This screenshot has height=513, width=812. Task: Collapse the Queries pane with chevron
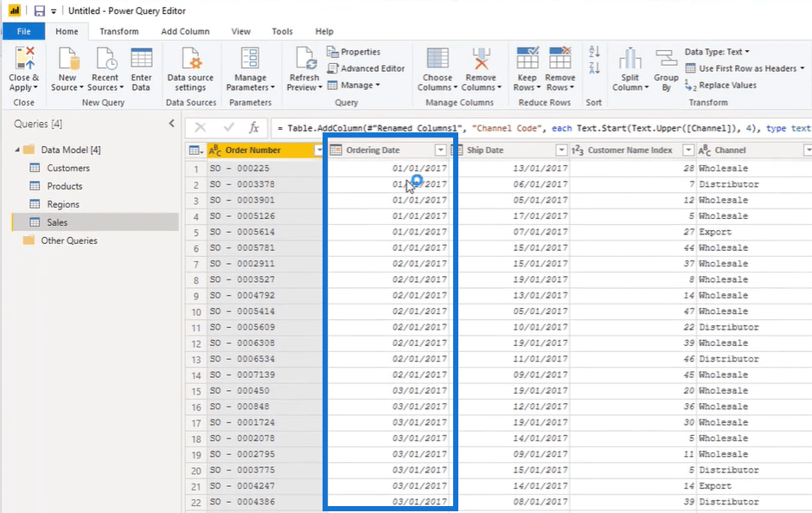(171, 124)
